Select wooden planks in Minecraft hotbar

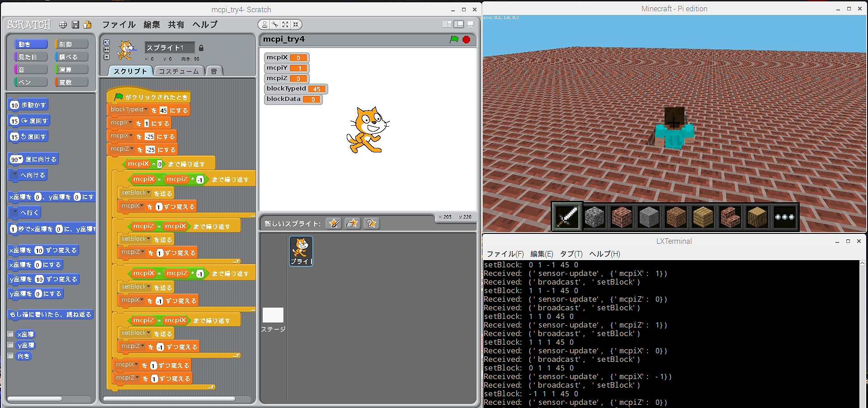click(x=703, y=217)
